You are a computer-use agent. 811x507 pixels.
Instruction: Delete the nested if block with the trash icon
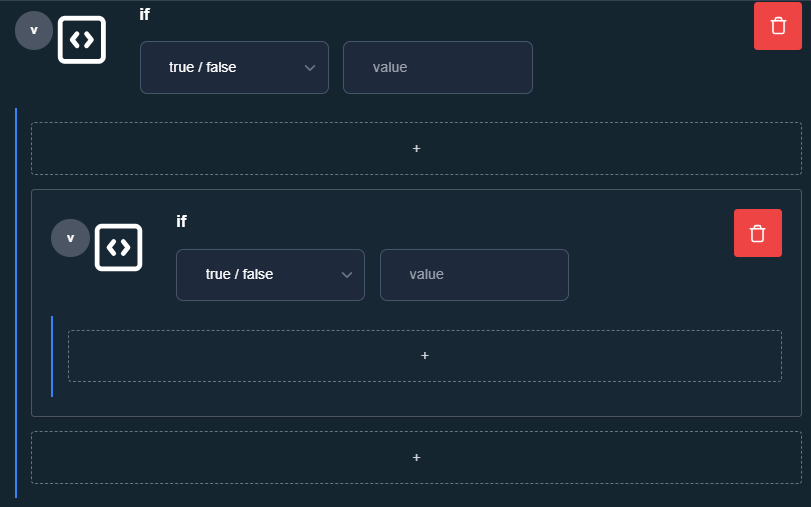pyautogui.click(x=758, y=233)
